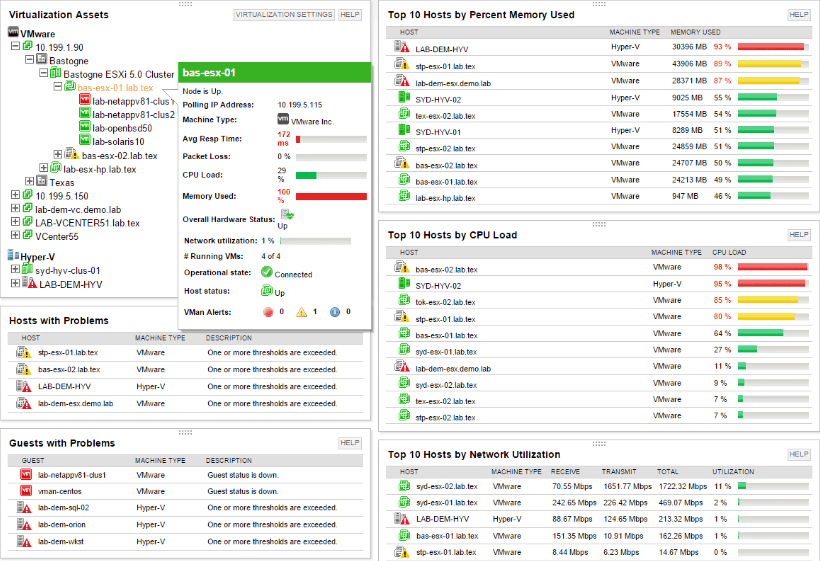Image resolution: width=820 pixels, height=561 pixels.
Task: Click the green VM icon beside lab-openbsd50
Action: pos(85,127)
